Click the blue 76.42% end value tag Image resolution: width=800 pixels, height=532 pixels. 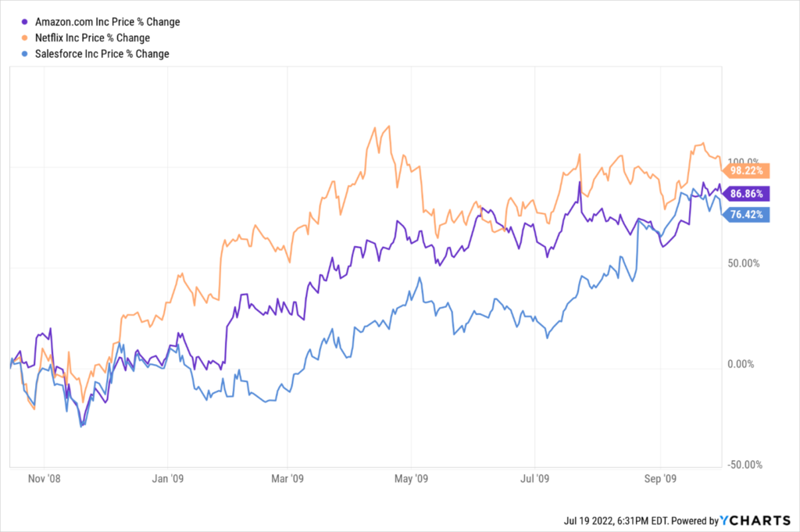pyautogui.click(x=748, y=213)
